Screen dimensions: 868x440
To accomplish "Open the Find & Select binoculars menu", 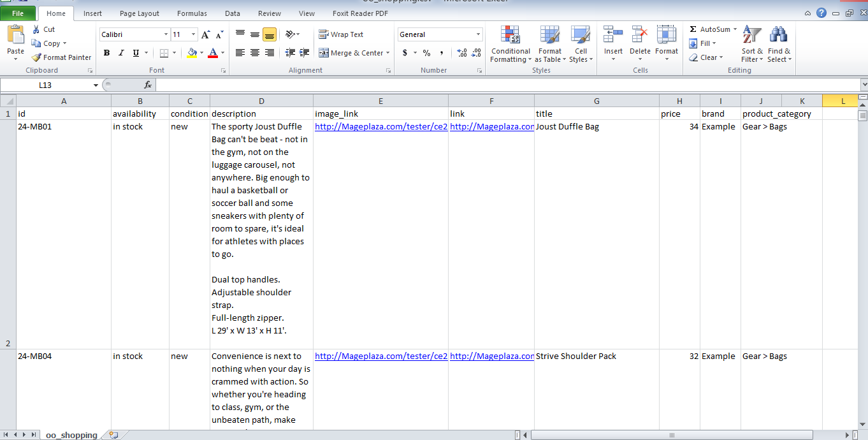I will [x=779, y=44].
